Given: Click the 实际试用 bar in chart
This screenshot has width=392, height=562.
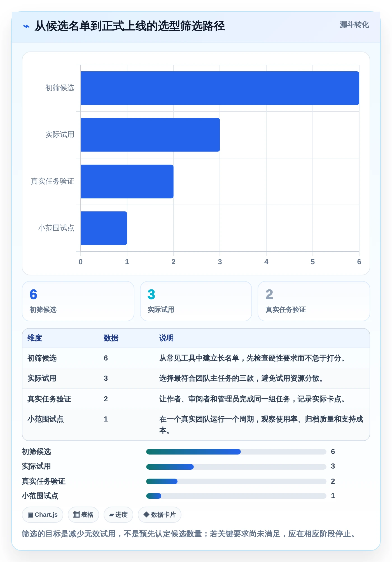Looking at the screenshot, I should pos(150,135).
